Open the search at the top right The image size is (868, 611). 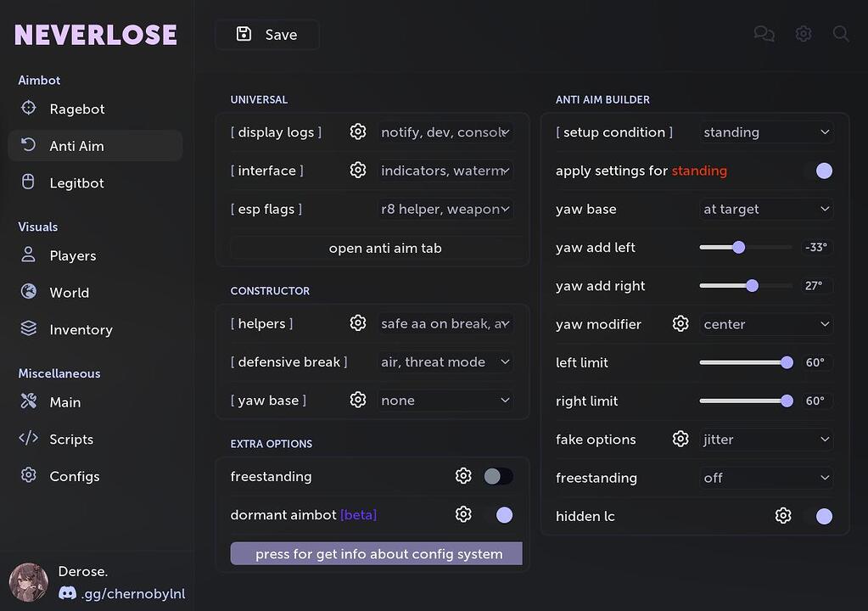point(840,34)
